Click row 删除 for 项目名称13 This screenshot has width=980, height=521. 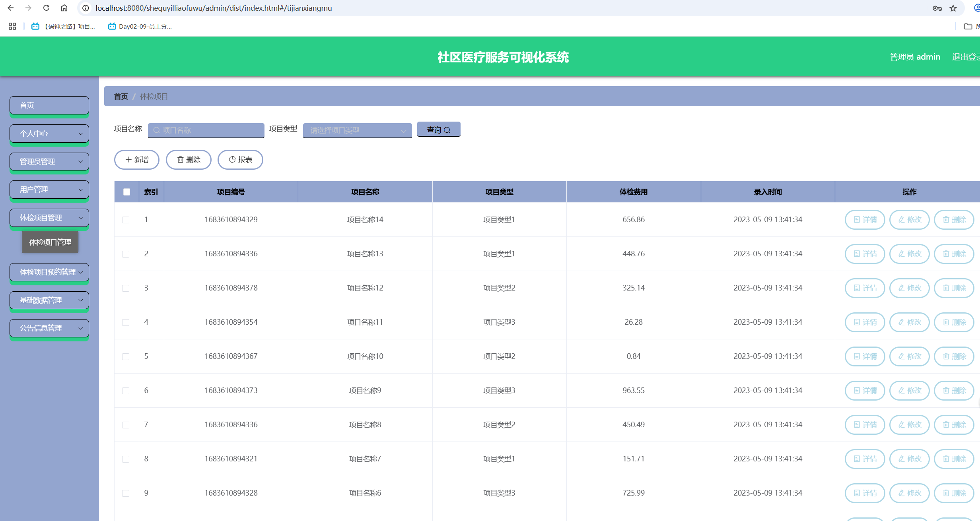954,254
